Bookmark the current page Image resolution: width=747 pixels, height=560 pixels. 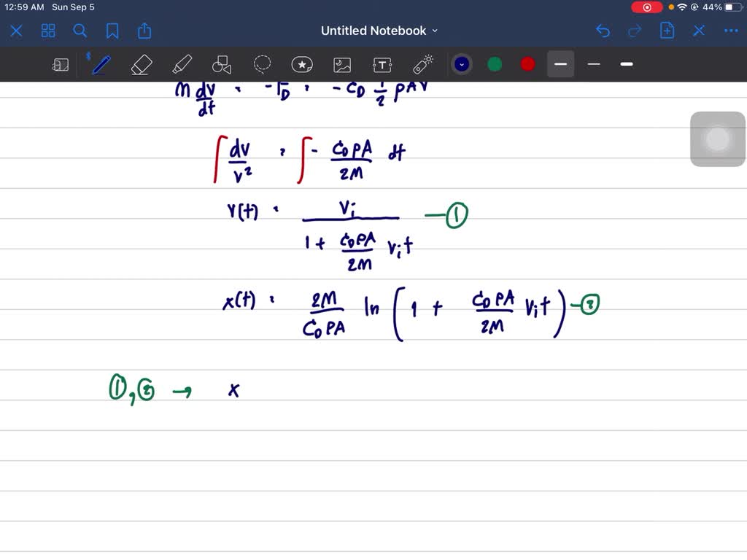click(112, 31)
